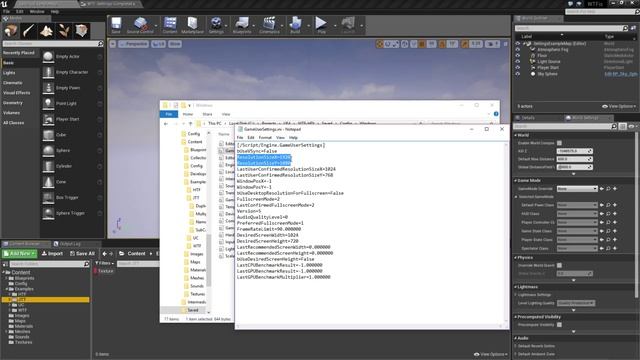Collapse the Lightmass section
The height and width of the screenshot is (360, 640).
pyautogui.click(x=516, y=287)
